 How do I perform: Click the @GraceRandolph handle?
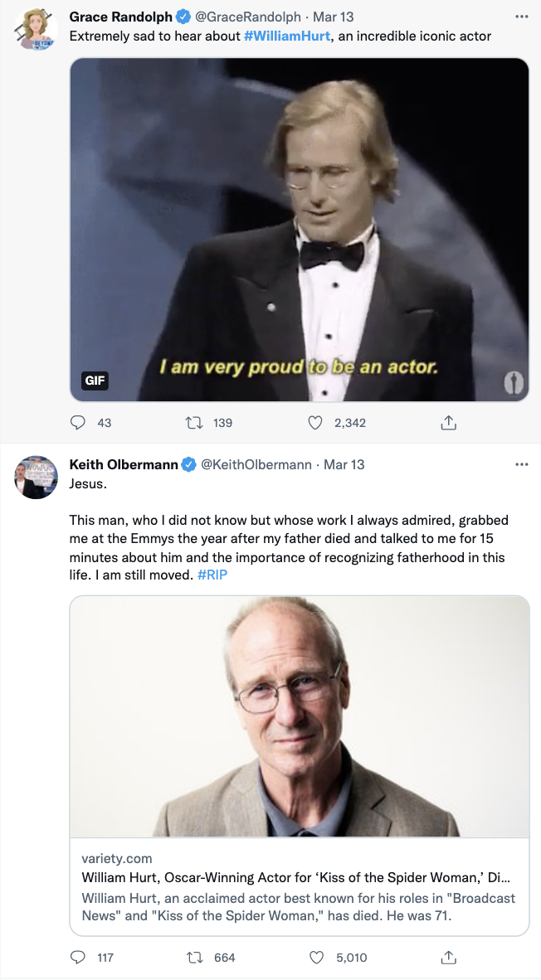248,17
